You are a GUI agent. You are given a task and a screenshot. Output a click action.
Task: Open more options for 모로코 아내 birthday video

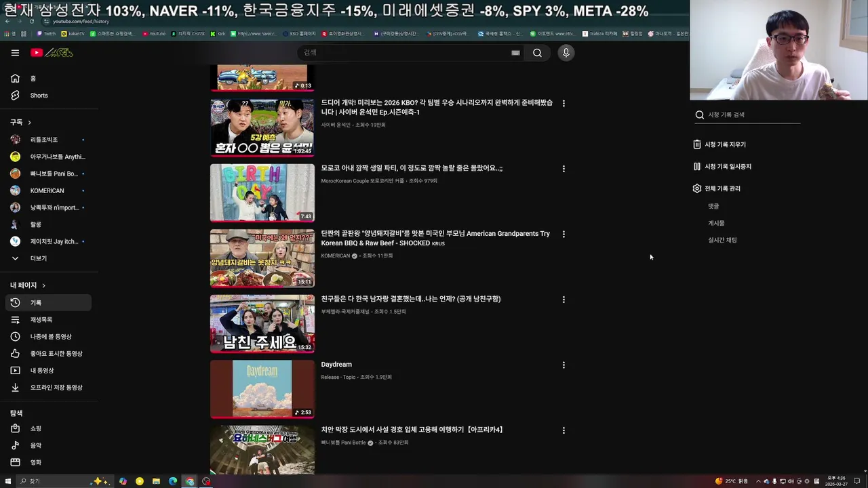pos(564,169)
